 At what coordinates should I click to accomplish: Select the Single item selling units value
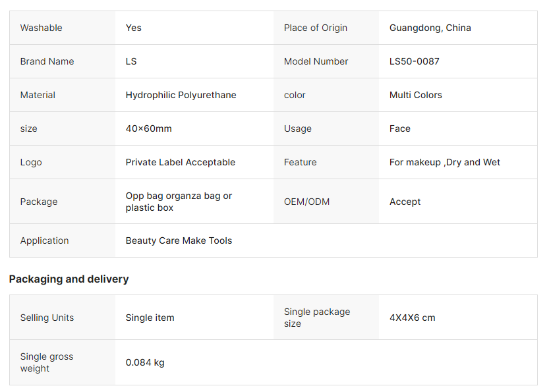(x=150, y=318)
